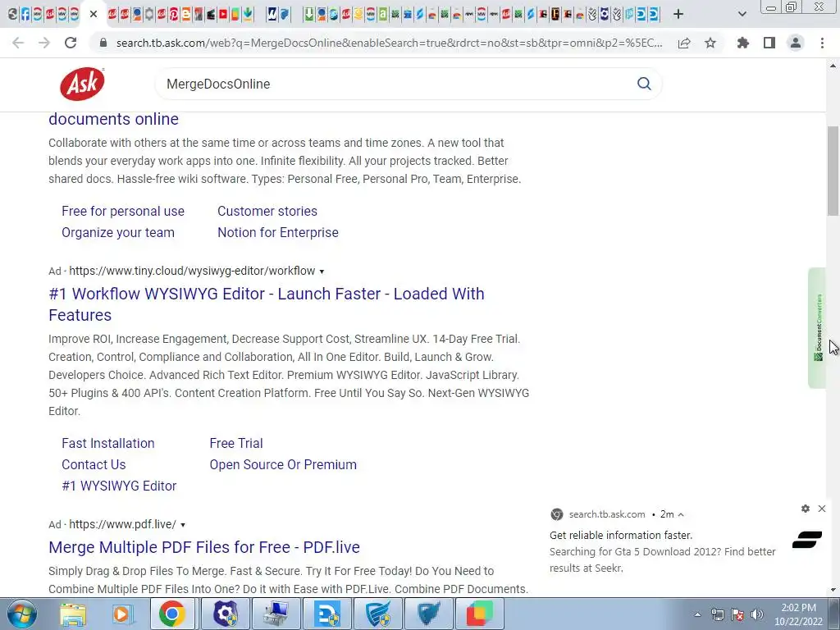Open the gear-shield app in taskbar
The height and width of the screenshot is (630, 840).
226,614
